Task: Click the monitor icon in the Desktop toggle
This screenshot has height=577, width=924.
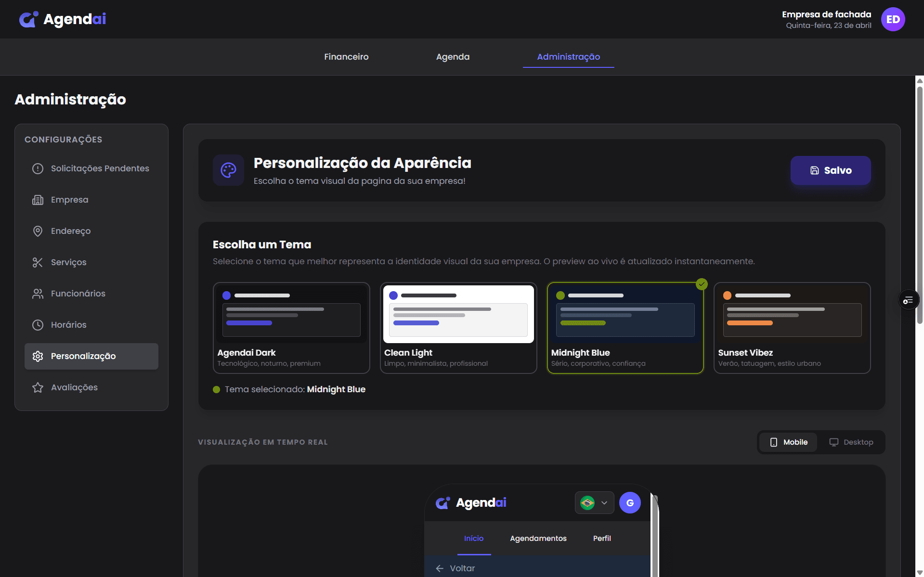Action: (x=833, y=442)
